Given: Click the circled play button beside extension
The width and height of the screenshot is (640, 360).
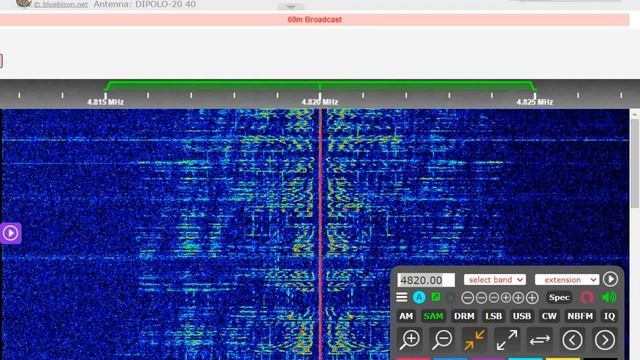Looking at the screenshot, I should 610,279.
